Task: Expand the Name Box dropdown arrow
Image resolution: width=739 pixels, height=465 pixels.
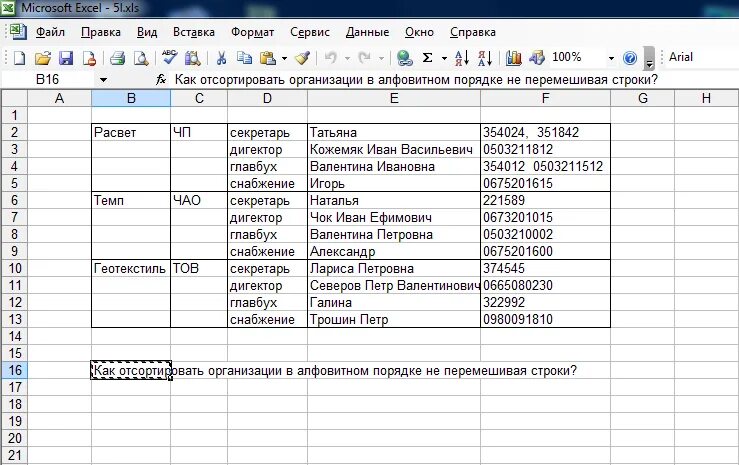Action: click(x=103, y=80)
